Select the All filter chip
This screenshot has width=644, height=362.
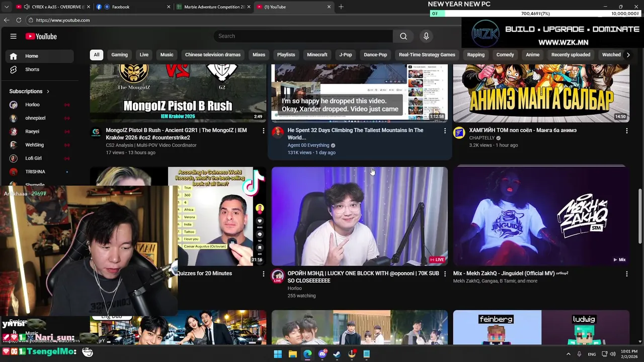pyautogui.click(x=97, y=55)
